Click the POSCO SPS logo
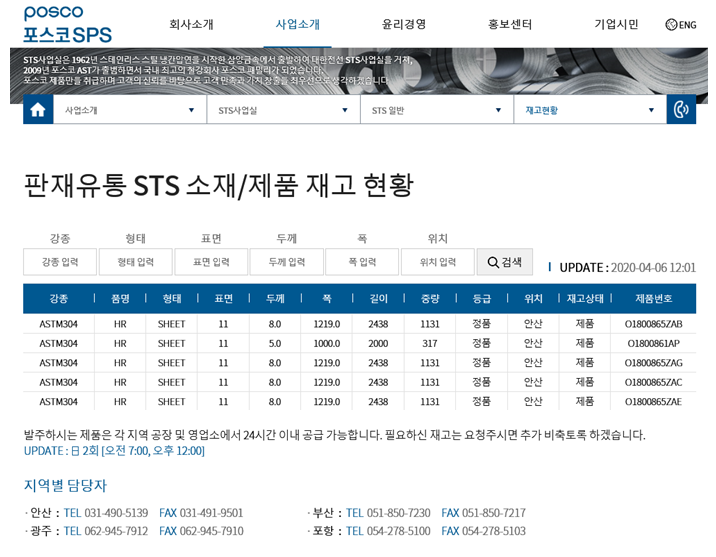 68,25
